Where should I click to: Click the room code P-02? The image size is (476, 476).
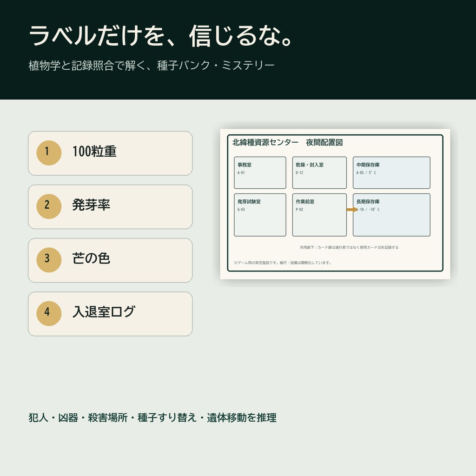pyautogui.click(x=299, y=210)
